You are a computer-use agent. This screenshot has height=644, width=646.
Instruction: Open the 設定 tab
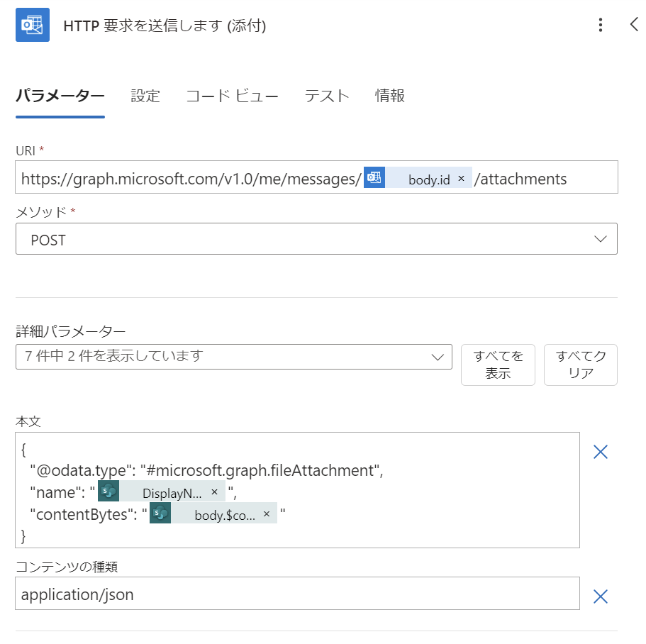tap(145, 96)
